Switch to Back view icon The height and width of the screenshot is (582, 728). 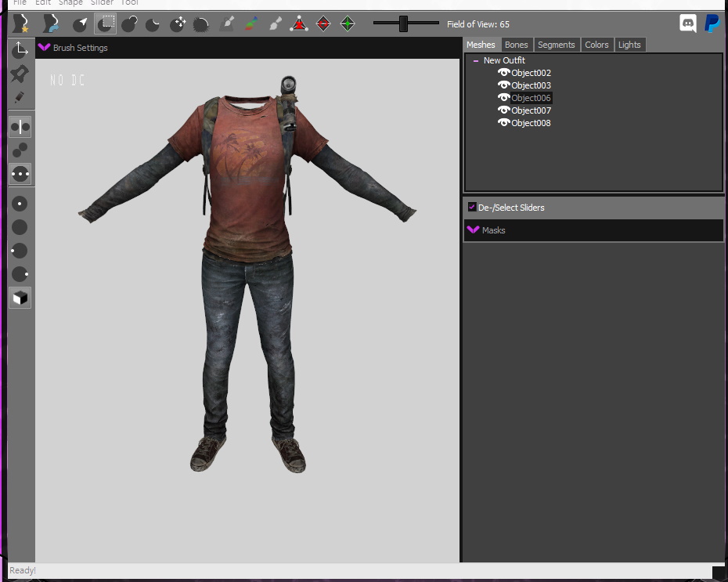click(x=20, y=228)
